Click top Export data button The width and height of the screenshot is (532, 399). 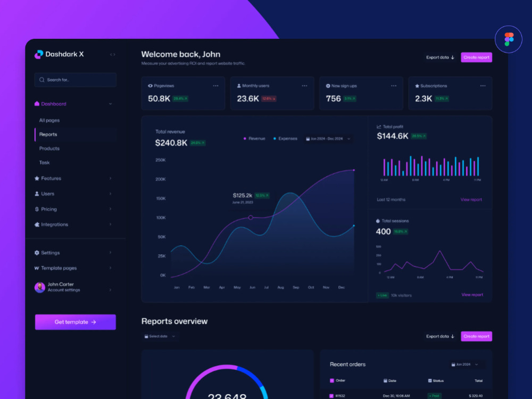tap(440, 57)
